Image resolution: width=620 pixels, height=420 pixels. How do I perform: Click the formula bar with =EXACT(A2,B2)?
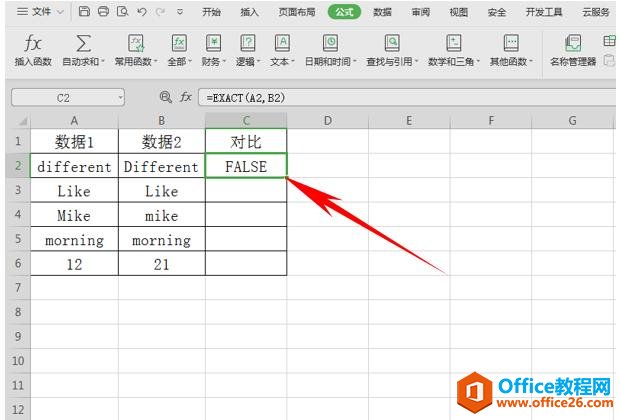(407, 97)
